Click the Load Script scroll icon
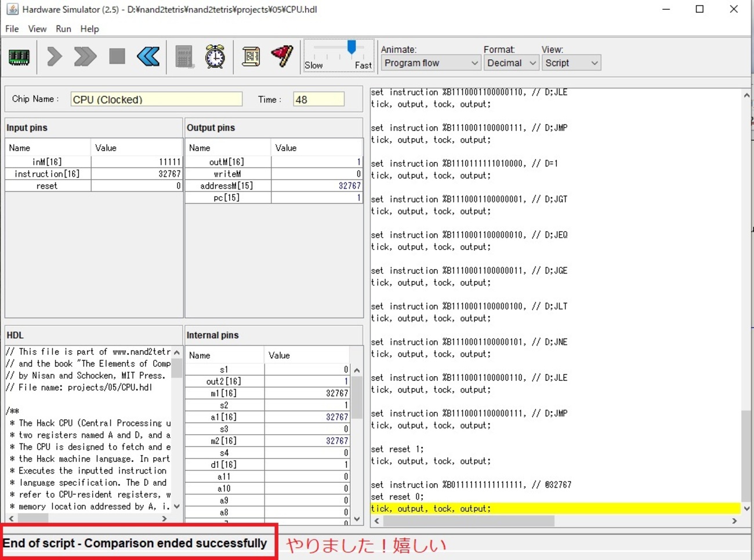 [x=251, y=56]
